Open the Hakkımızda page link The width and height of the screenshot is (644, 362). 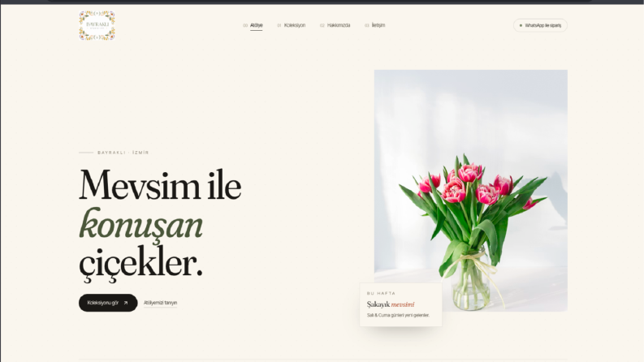(x=339, y=25)
